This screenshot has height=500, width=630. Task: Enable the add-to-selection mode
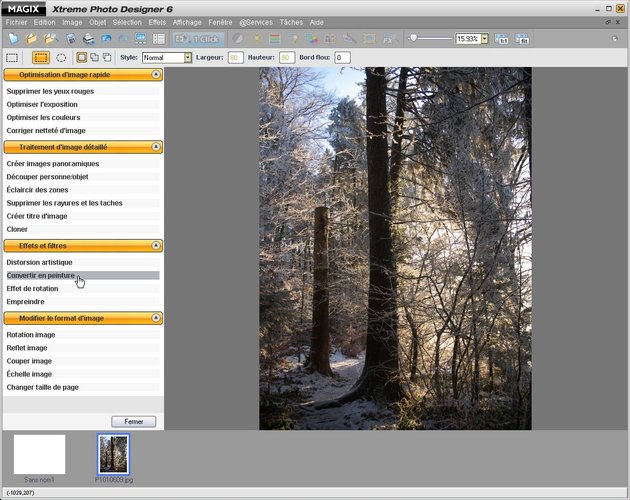coord(94,58)
